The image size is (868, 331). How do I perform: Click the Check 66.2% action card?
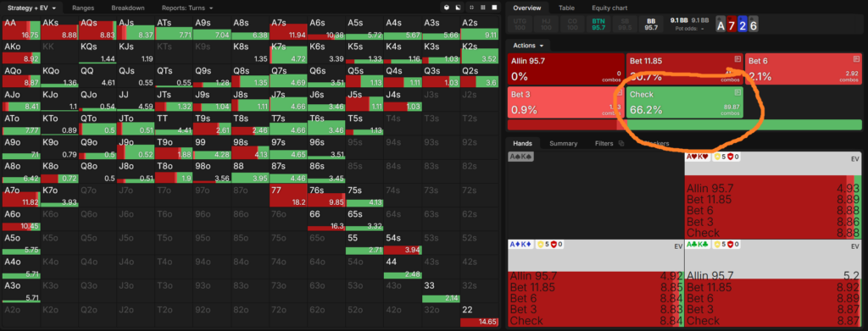tap(685, 102)
